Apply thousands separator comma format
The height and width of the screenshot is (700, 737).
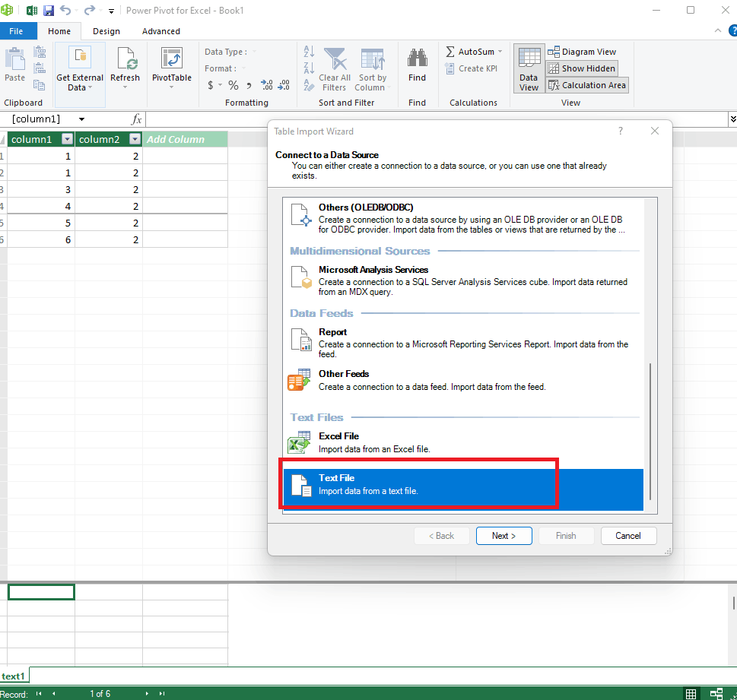point(249,85)
